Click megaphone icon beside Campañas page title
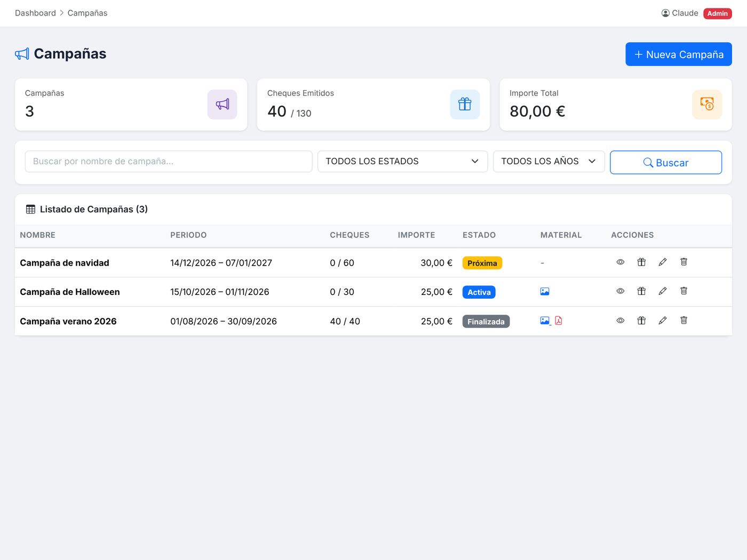Image resolution: width=747 pixels, height=560 pixels. pos(22,54)
